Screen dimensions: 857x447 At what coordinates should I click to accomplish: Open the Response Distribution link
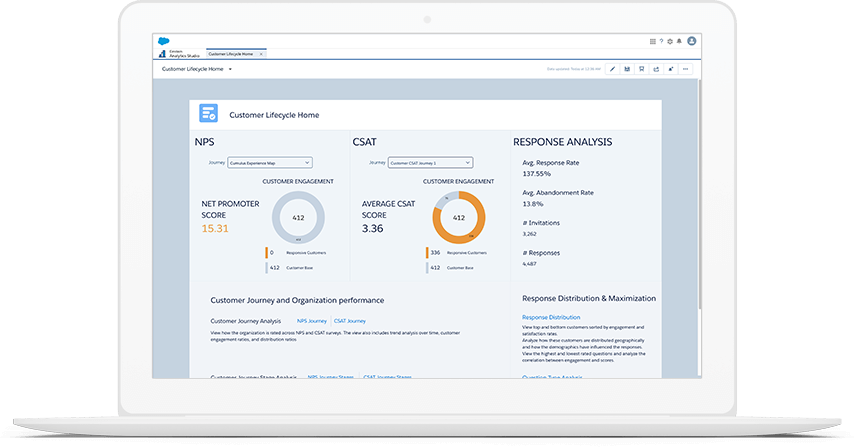(x=551, y=317)
